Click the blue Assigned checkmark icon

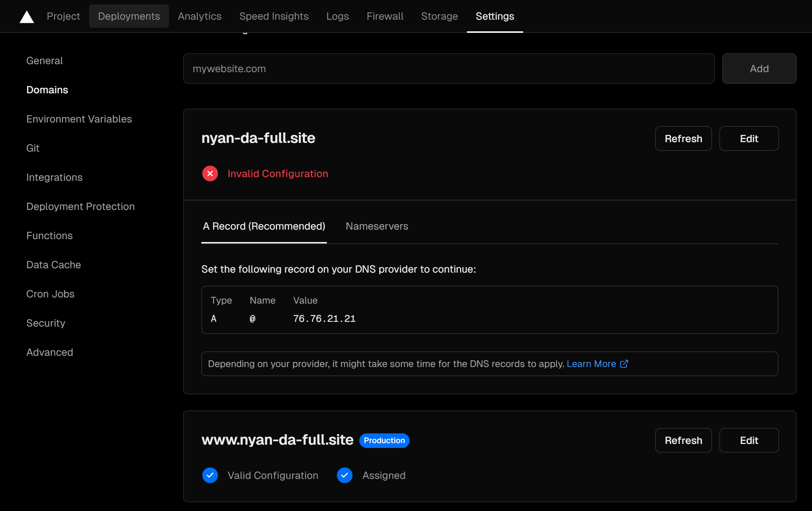click(345, 475)
